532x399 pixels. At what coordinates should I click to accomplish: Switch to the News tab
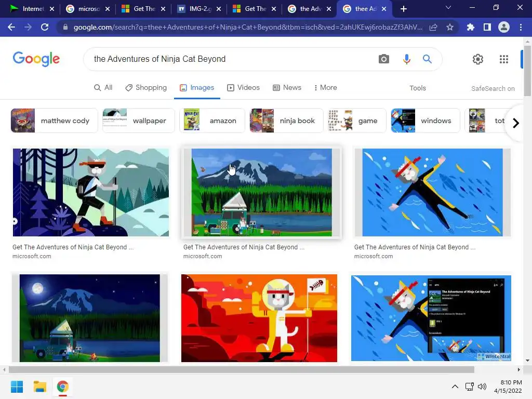[287, 87]
